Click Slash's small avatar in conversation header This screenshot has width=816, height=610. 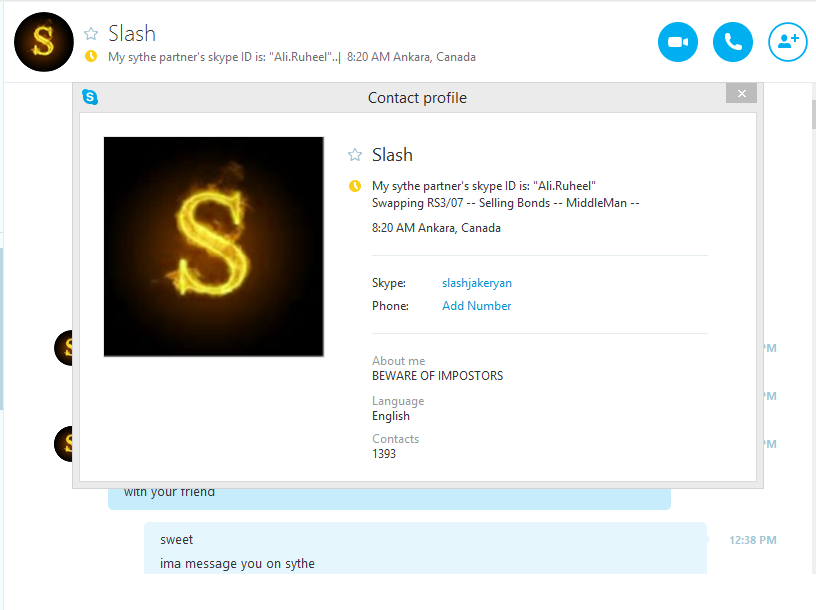[44, 42]
